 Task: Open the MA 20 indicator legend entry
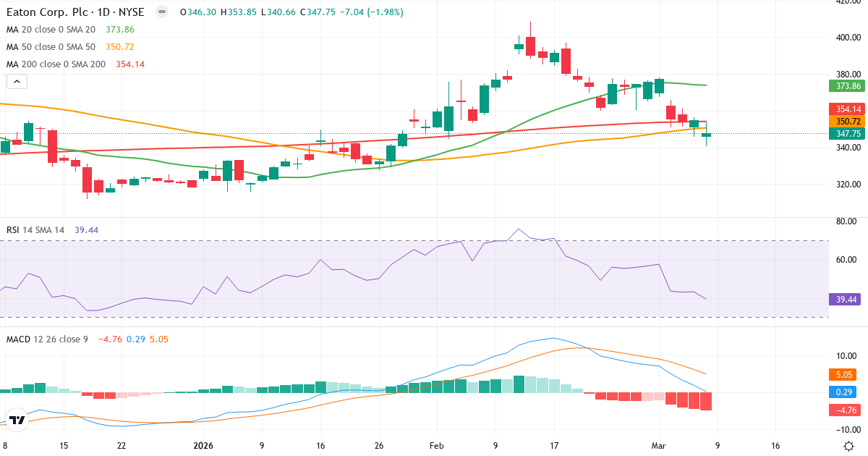[43, 30]
